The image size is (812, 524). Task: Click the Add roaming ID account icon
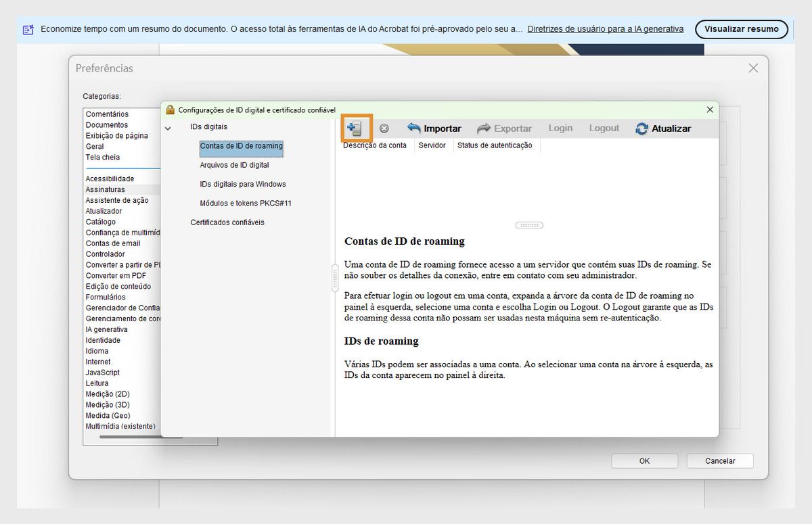[x=355, y=128]
